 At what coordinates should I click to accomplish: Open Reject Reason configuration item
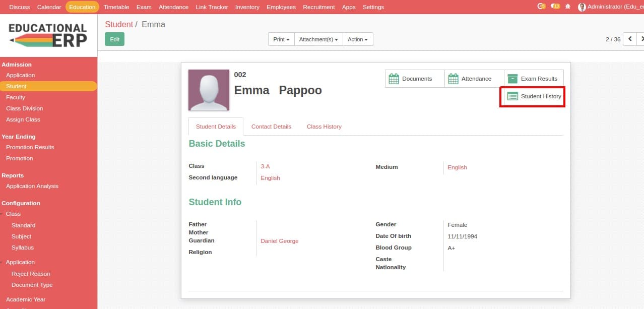31,274
